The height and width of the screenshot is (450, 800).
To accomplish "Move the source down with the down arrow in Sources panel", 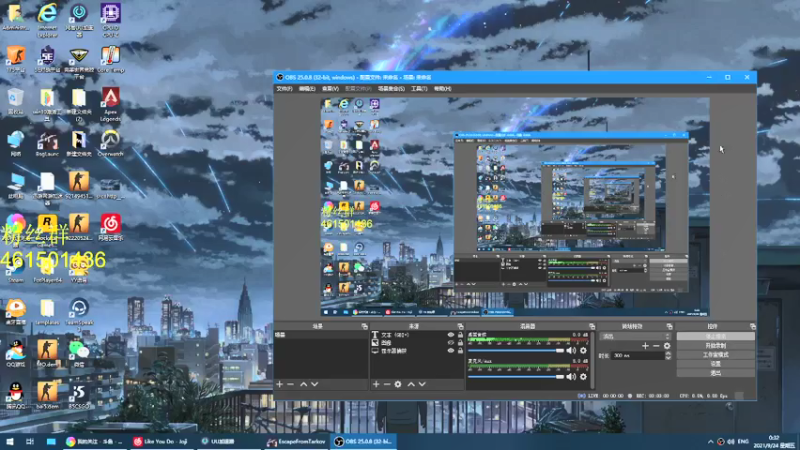I will click(422, 384).
